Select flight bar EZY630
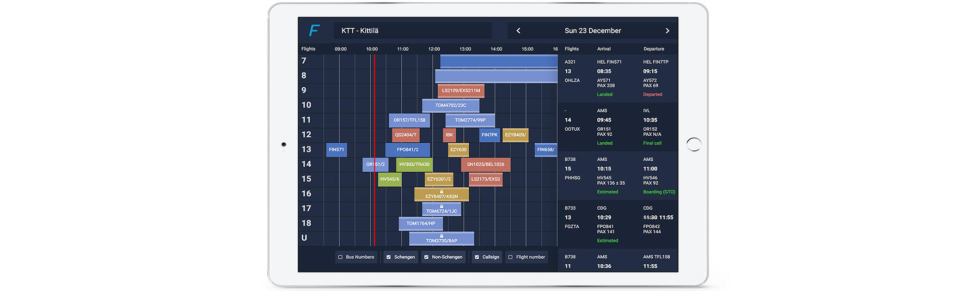The width and height of the screenshot is (980, 291). [458, 149]
